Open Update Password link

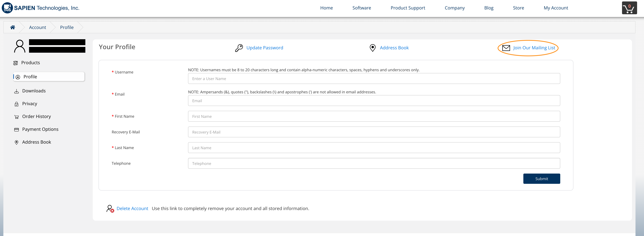click(x=265, y=48)
